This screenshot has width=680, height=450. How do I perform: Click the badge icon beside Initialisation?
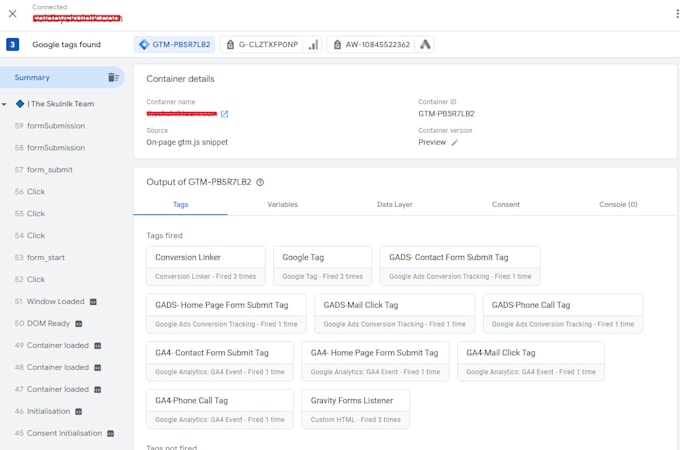pyautogui.click(x=78, y=411)
